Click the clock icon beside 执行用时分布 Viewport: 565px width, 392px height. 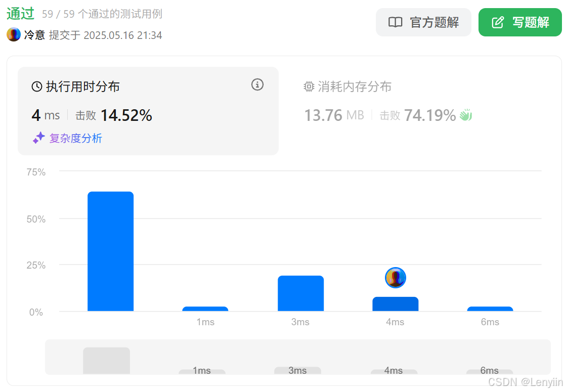37,86
